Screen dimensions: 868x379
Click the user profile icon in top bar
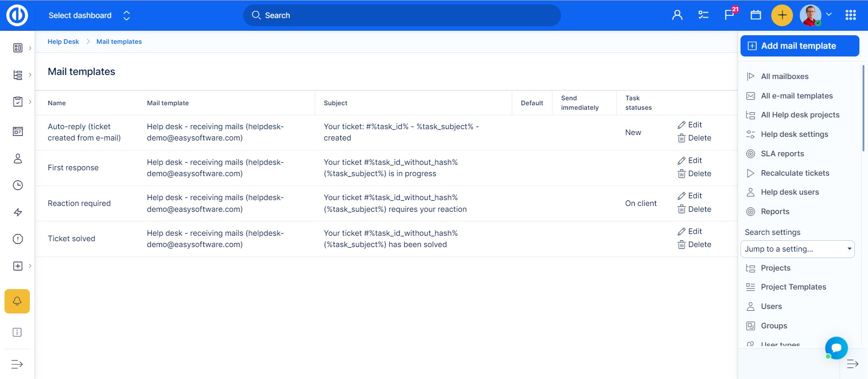point(677,15)
